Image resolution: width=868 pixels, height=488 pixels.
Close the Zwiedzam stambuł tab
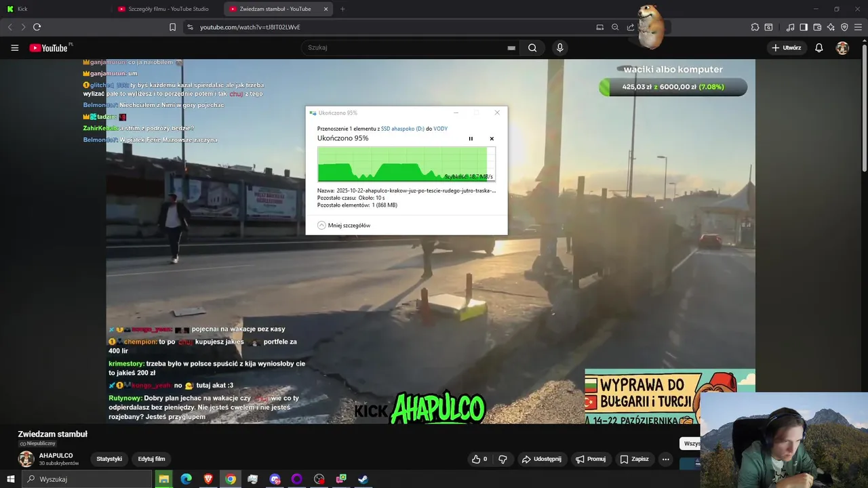point(325,9)
